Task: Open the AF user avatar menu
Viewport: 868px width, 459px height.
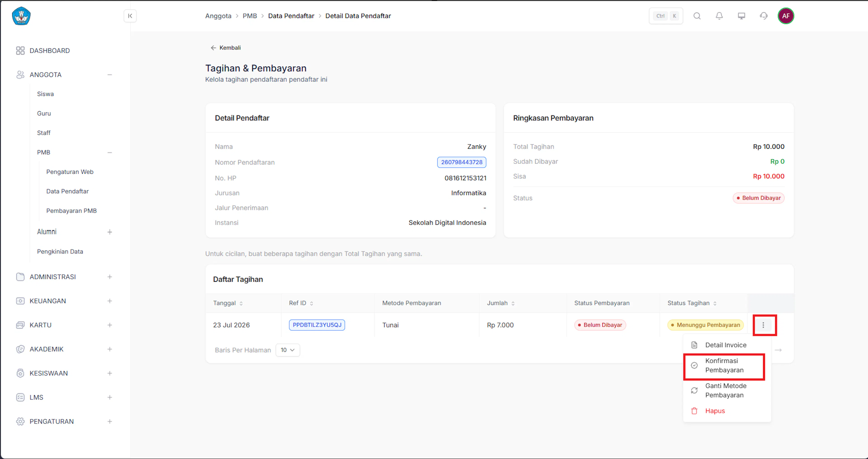Action: point(786,16)
